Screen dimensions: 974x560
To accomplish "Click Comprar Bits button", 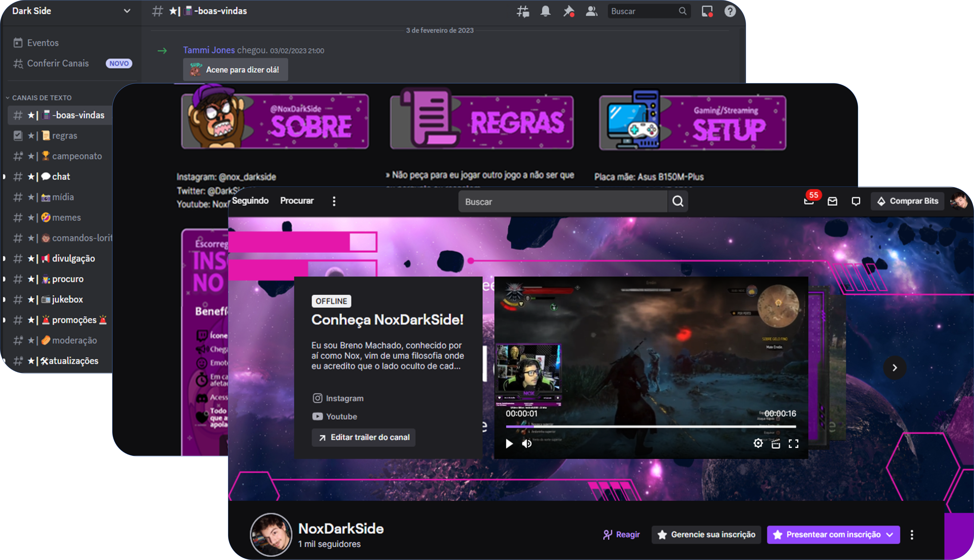I will pyautogui.click(x=907, y=201).
